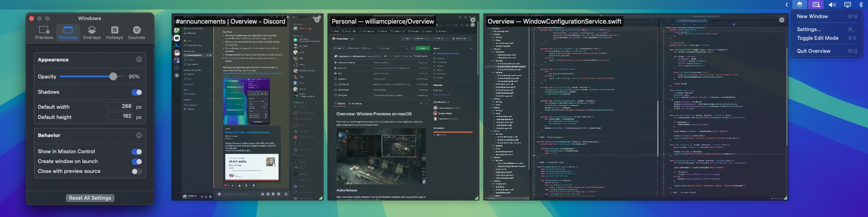Viewport: 868px width, 217px height.
Task: Click the Appearance section heading
Action: (x=53, y=59)
